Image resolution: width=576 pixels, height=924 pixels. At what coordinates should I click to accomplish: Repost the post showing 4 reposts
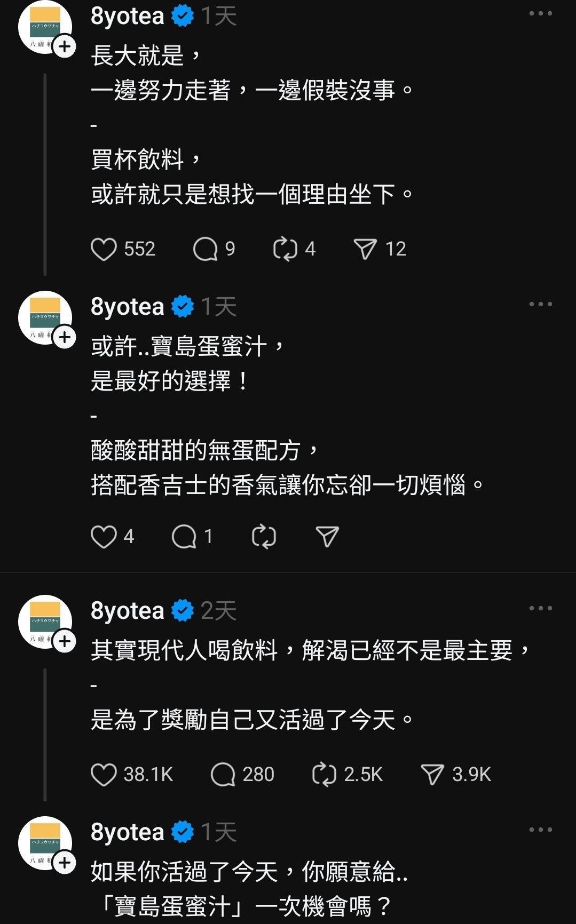(x=285, y=249)
